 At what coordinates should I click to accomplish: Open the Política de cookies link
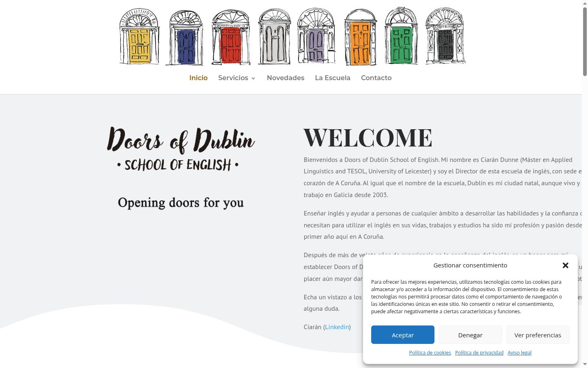430,352
